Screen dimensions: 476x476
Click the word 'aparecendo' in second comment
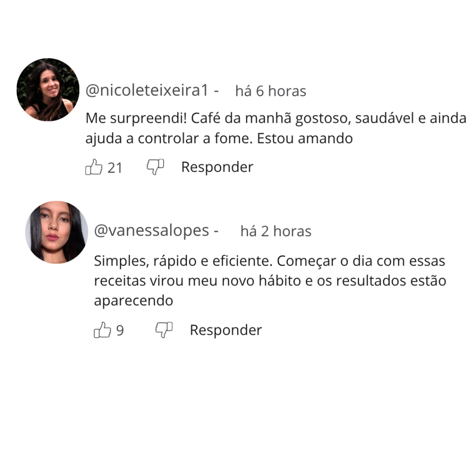point(133,301)
